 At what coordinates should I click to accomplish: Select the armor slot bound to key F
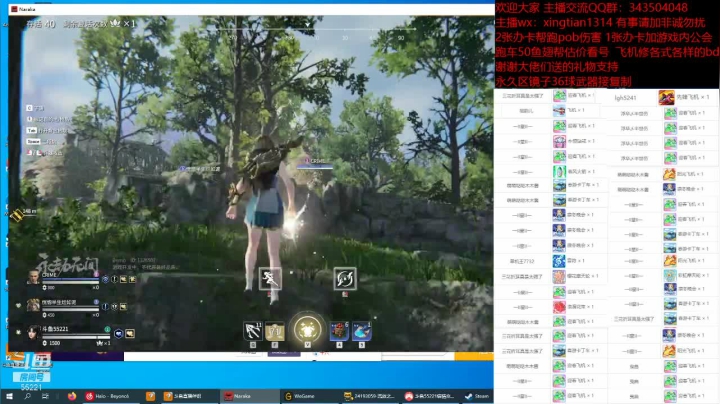pos(275,331)
